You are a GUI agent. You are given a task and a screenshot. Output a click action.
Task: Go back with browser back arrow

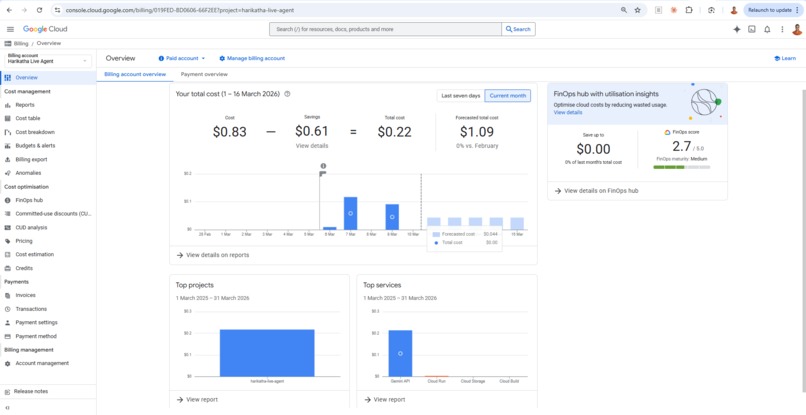(x=9, y=10)
